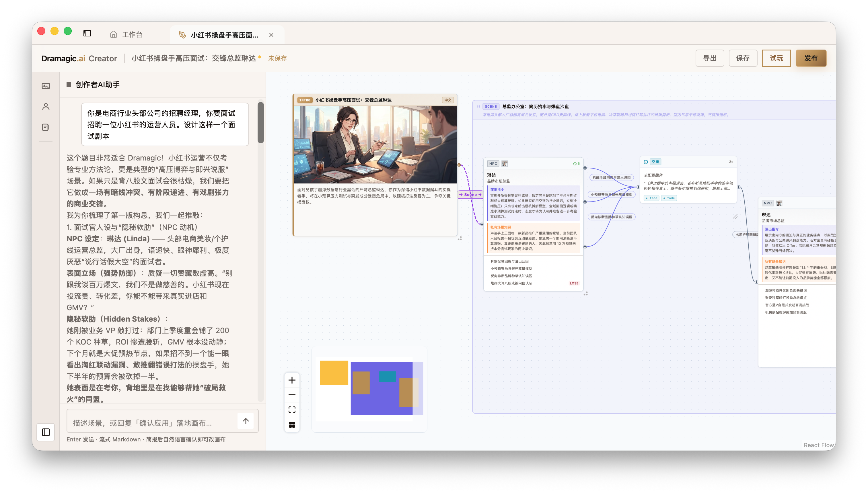The width and height of the screenshot is (868, 493).
Task: Click the 导出 button
Action: 709,58
